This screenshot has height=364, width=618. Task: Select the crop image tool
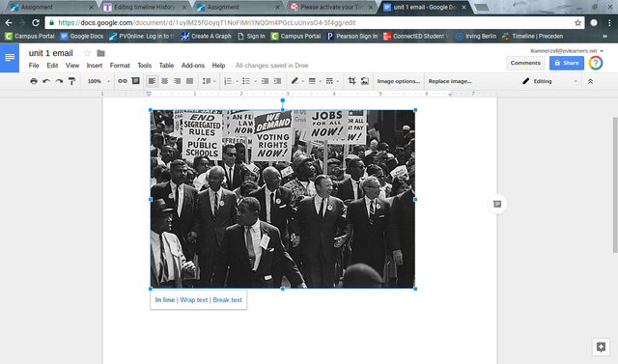click(351, 81)
